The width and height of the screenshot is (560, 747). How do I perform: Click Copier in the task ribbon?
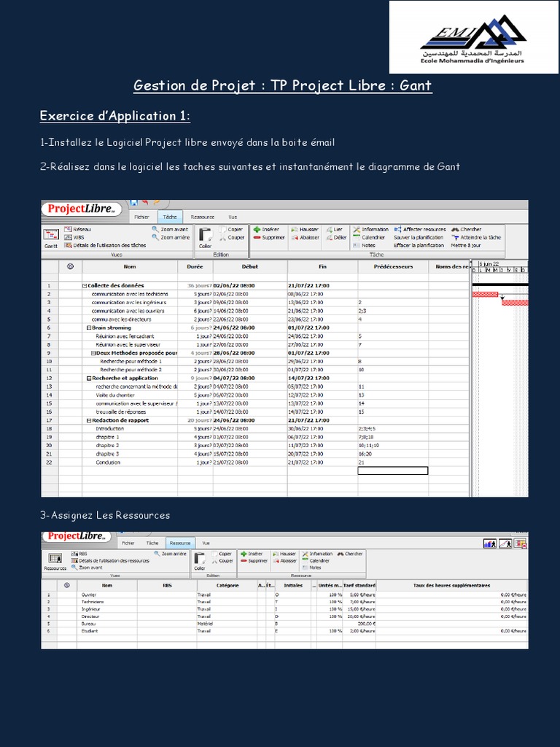coord(231,229)
